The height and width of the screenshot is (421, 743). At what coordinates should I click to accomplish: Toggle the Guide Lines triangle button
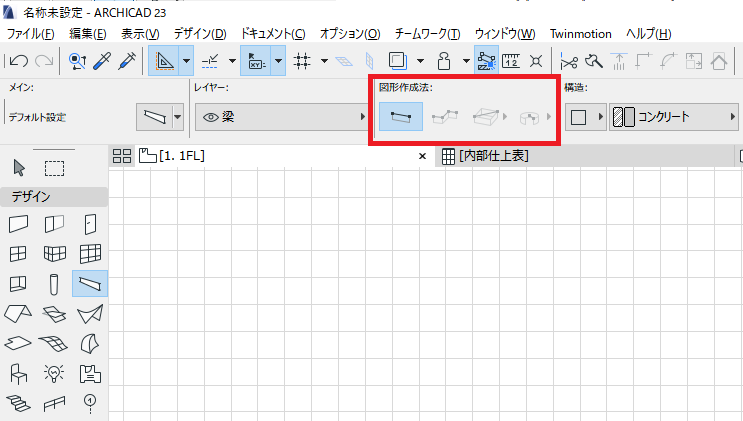[x=164, y=61]
